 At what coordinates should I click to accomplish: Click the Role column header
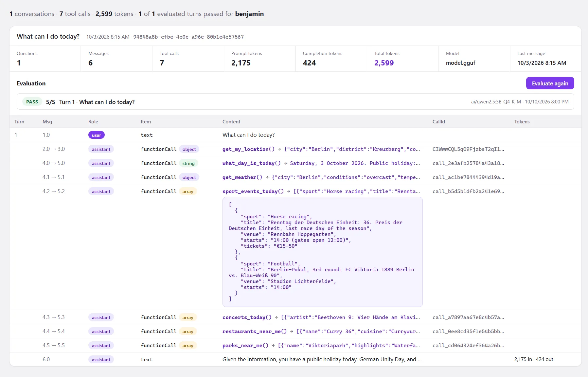[93, 121]
